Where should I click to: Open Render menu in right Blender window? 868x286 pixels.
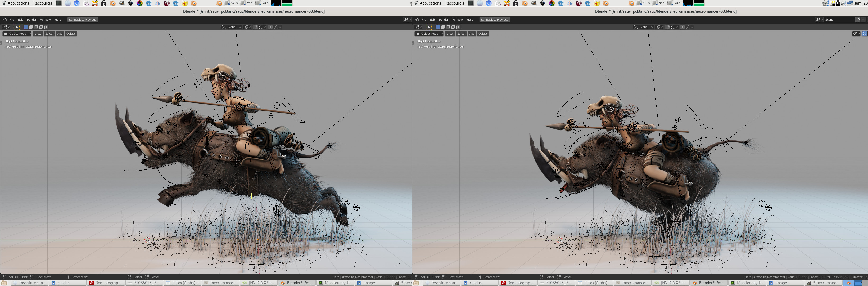coord(444,20)
